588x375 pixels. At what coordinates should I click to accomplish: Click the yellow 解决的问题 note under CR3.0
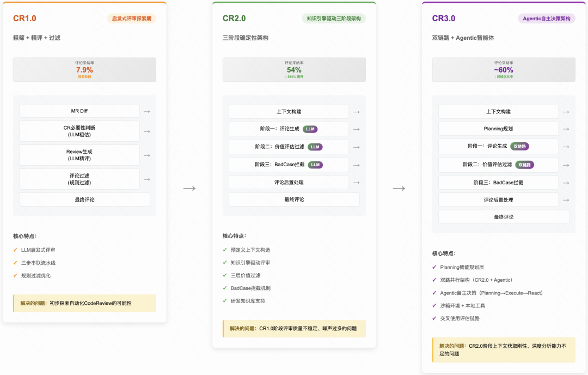(504, 349)
